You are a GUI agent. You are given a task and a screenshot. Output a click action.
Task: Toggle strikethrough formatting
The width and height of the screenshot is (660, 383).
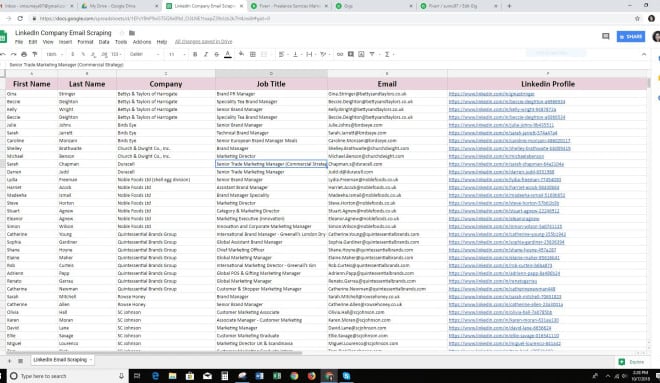[217, 54]
